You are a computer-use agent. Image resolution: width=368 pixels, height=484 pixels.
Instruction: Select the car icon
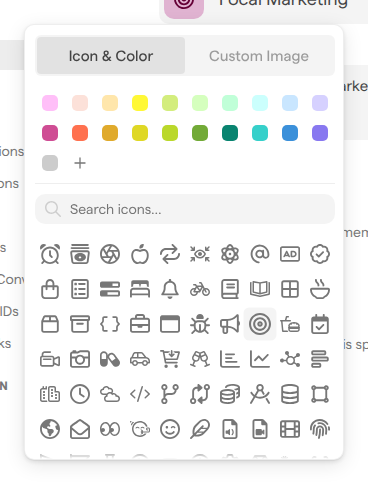coord(140,359)
